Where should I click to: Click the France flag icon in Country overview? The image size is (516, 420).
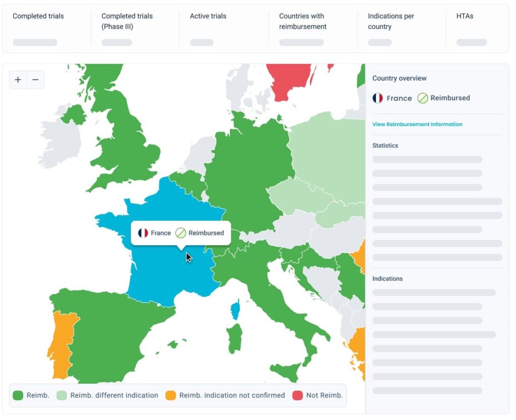pyautogui.click(x=377, y=98)
